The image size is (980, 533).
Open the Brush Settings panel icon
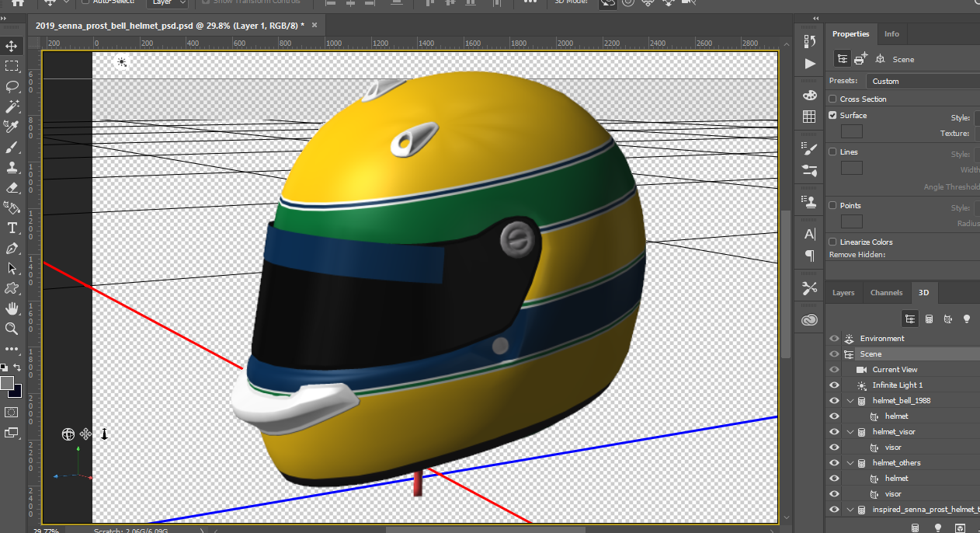[810, 149]
